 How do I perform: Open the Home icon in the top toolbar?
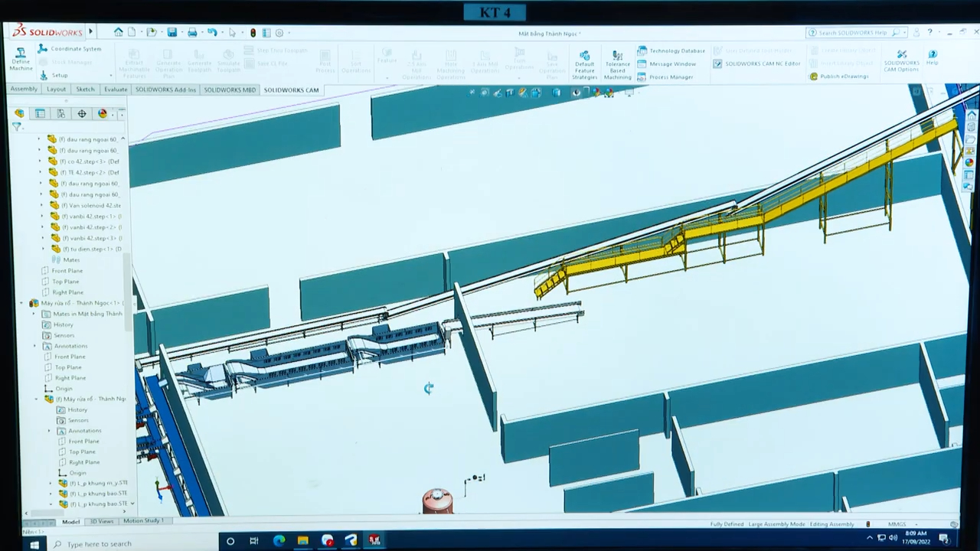coord(118,32)
